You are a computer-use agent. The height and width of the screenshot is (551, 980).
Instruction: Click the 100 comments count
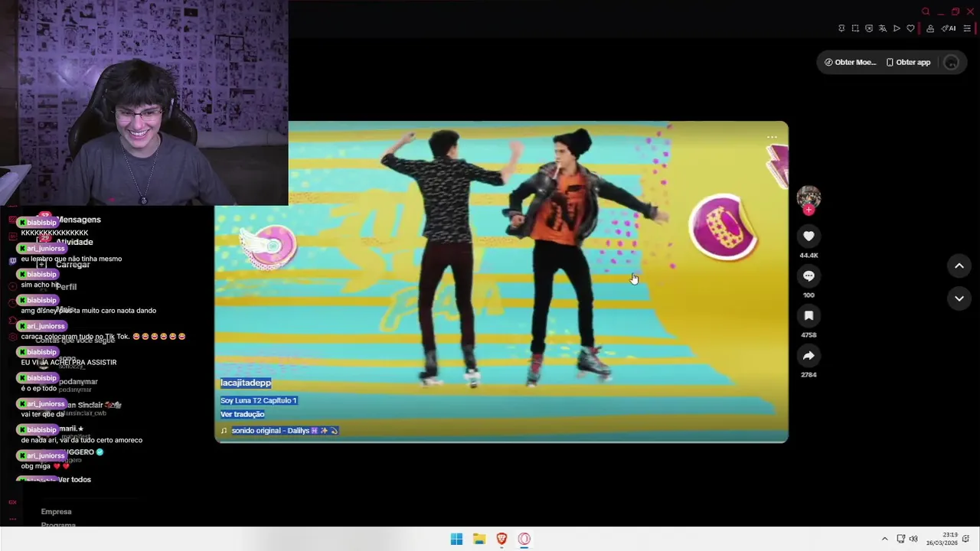808,295
